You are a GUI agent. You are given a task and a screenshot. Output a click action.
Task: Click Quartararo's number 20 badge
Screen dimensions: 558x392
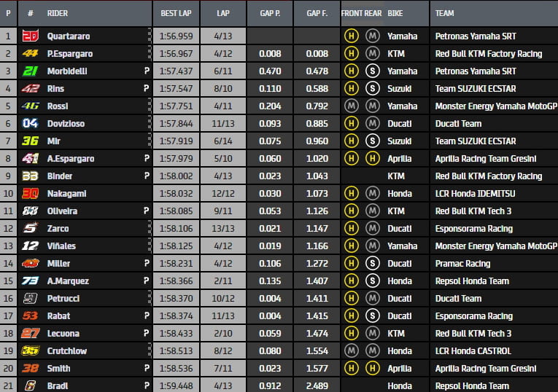tap(30, 36)
